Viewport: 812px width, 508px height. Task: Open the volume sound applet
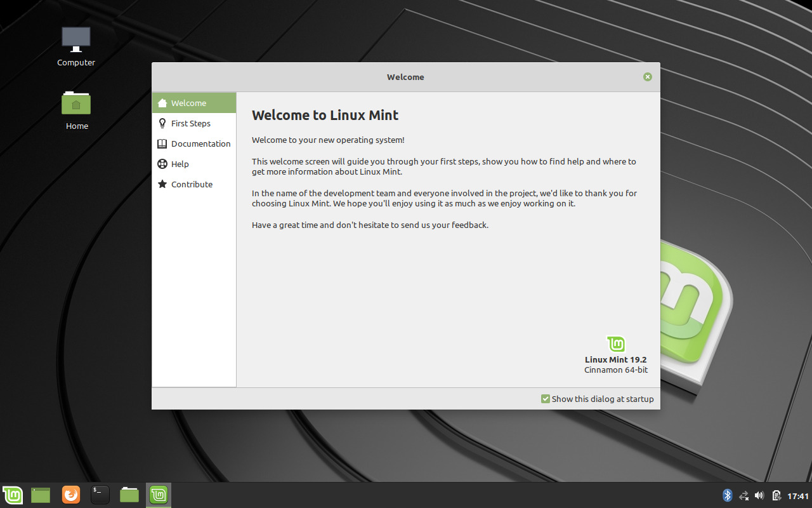[759, 495]
